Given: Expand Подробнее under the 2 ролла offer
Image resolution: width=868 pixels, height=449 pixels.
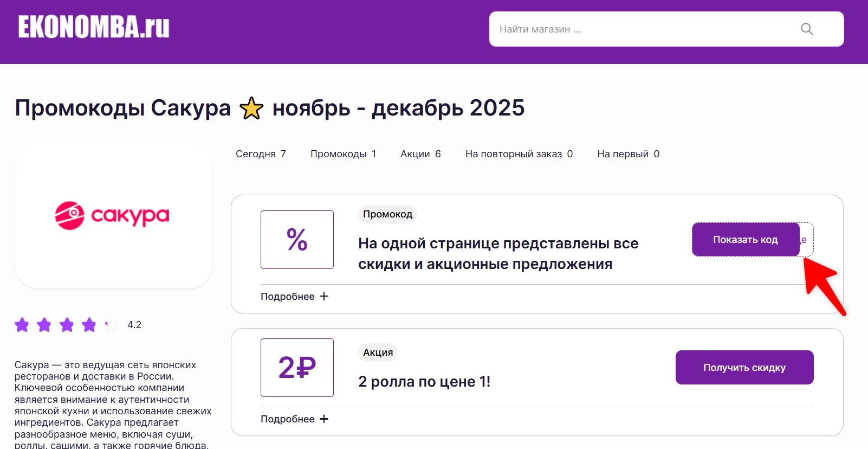Looking at the screenshot, I should pos(288,419).
